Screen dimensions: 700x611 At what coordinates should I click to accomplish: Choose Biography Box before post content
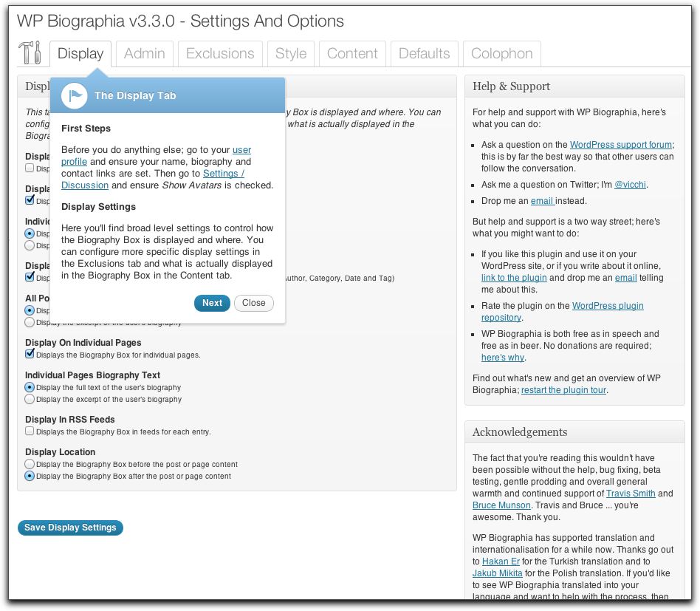click(30, 464)
